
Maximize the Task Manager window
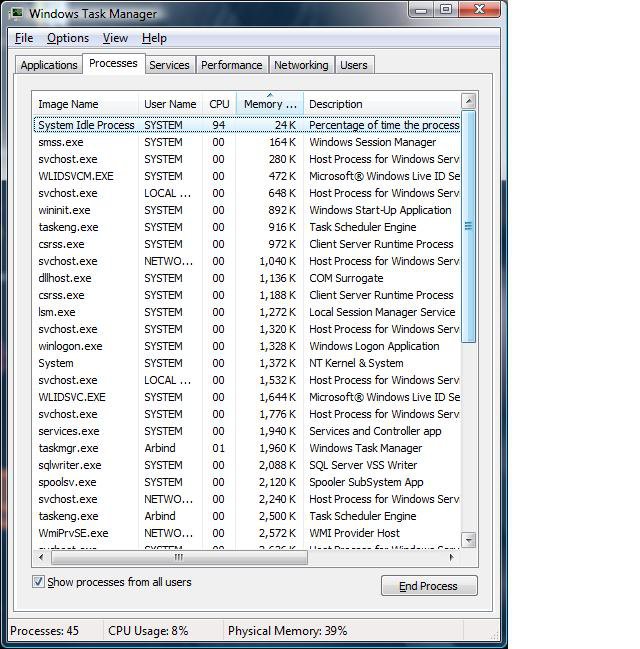(446, 9)
